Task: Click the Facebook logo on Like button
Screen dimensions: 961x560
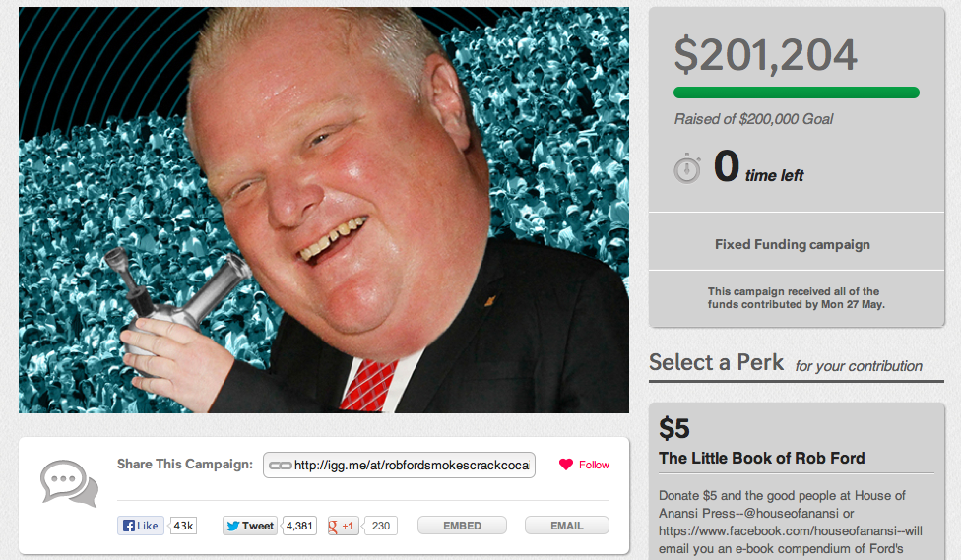Action: 129,526
